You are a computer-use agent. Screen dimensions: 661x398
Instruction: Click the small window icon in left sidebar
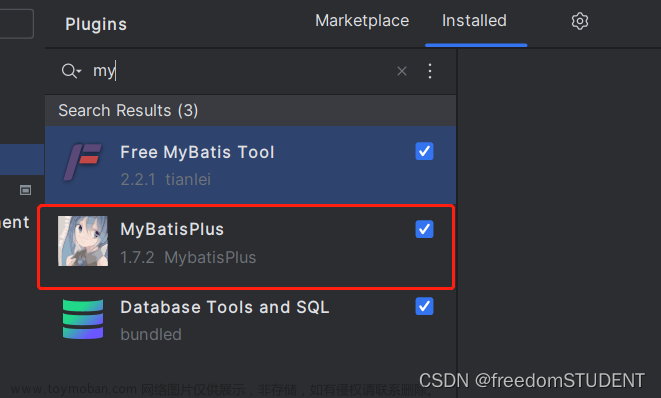click(25, 190)
